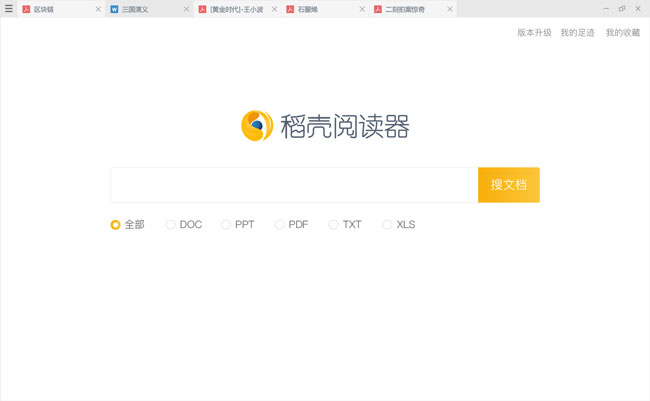Choose the TXT filter radio button
The width and height of the screenshot is (650, 401).
334,225
